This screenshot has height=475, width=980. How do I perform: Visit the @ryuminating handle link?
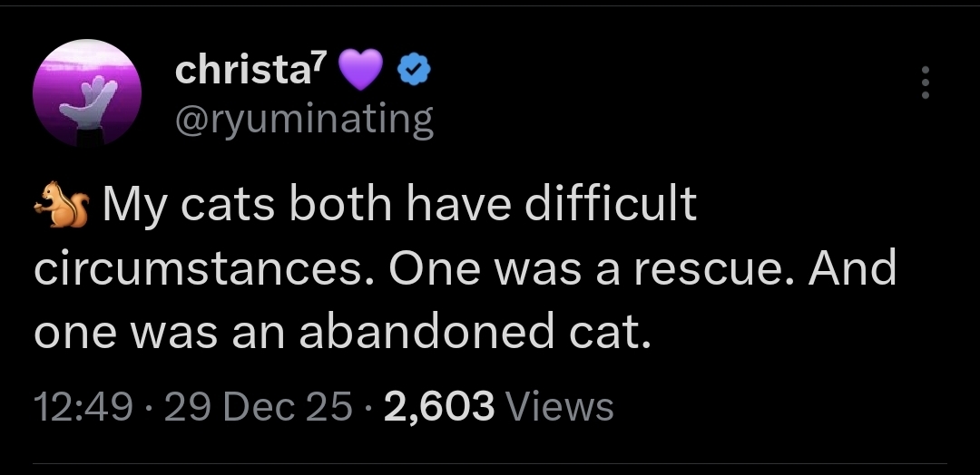point(304,118)
